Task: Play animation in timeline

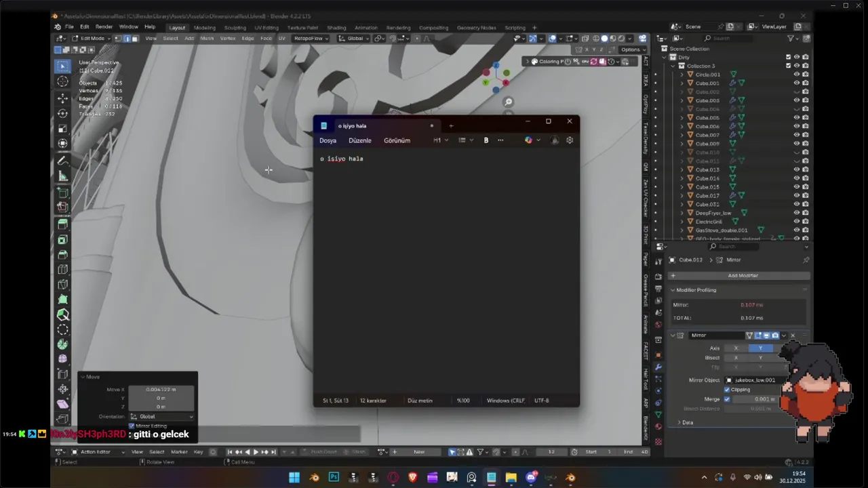Action: (x=256, y=452)
